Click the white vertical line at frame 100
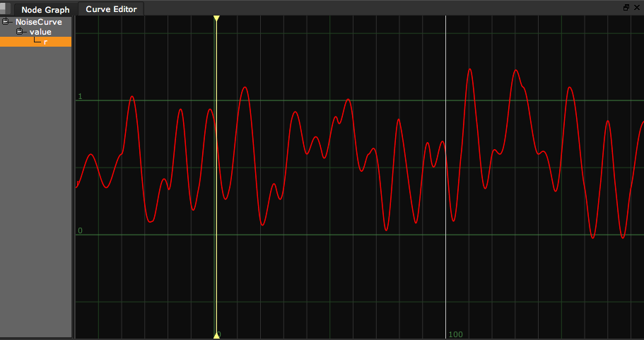Screen dimensions: 644x340 coord(446,177)
